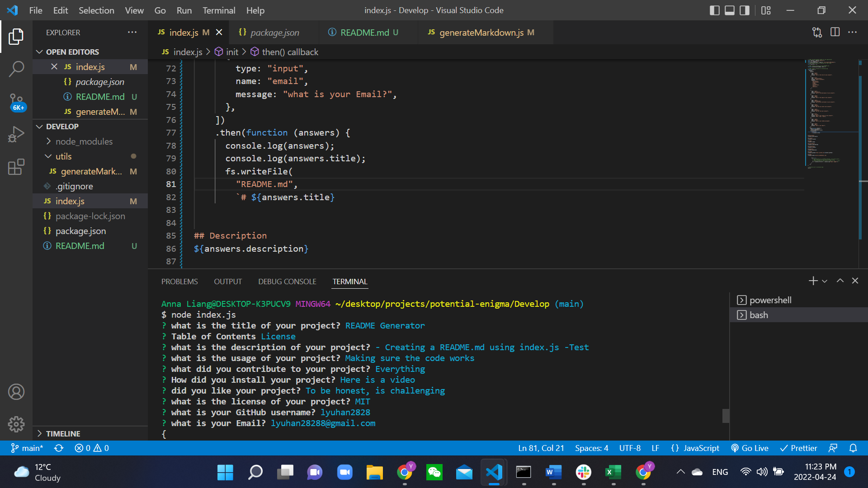Toggle secondary side bar visibility
The image size is (868, 488).
(x=745, y=10)
